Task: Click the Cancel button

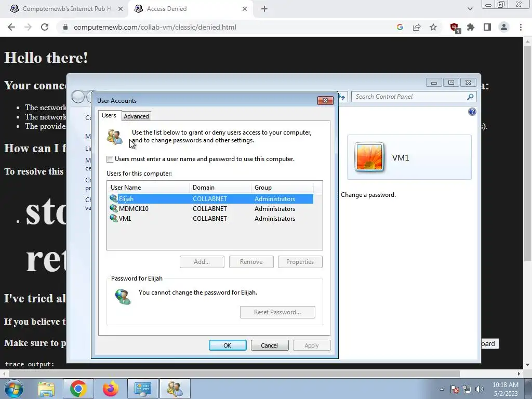Action: pyautogui.click(x=270, y=345)
